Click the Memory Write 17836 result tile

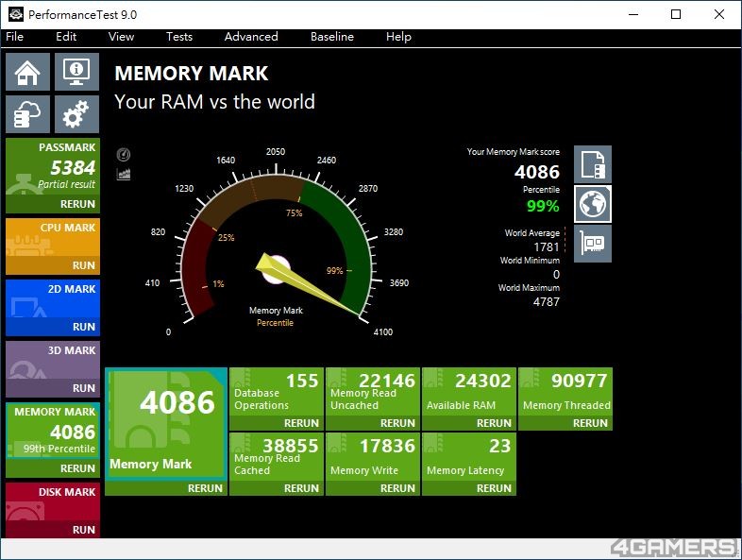point(373,457)
